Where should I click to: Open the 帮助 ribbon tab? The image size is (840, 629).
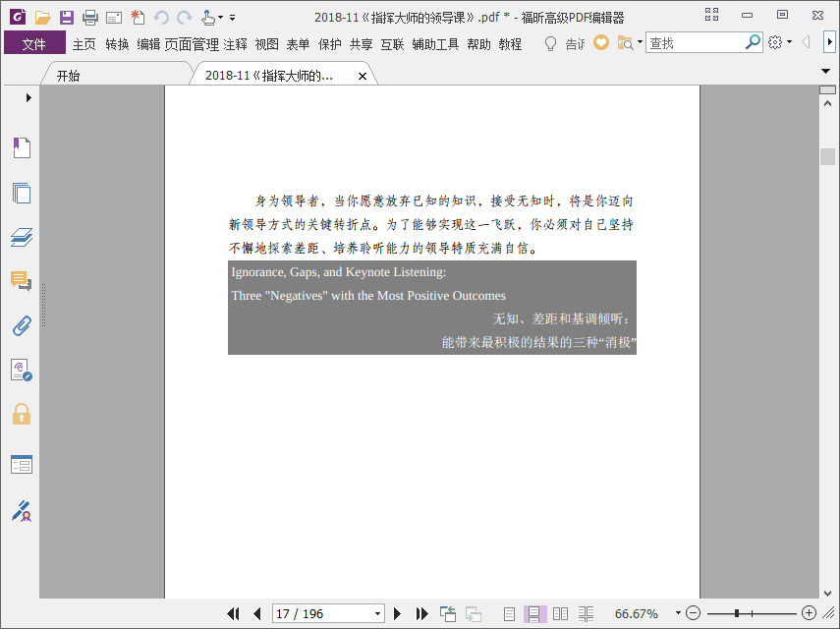(x=478, y=44)
